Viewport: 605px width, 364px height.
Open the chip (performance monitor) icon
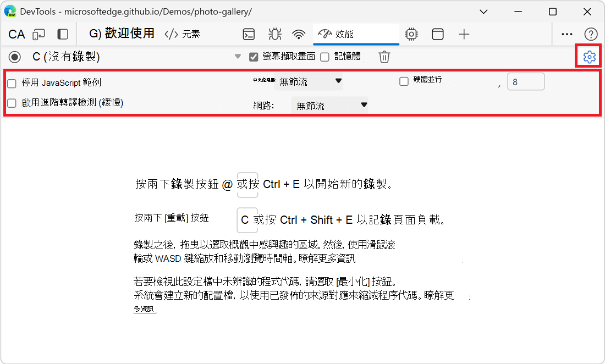pos(411,34)
